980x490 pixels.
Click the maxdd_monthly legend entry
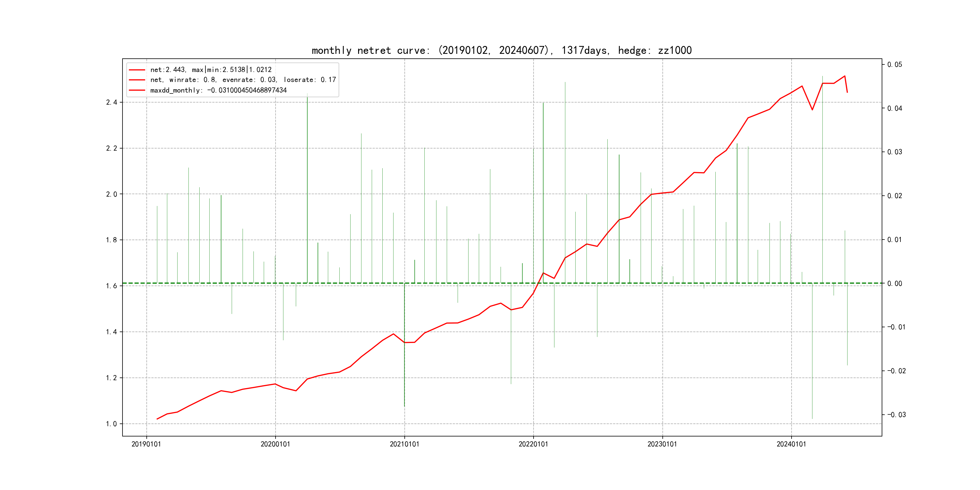(x=218, y=90)
